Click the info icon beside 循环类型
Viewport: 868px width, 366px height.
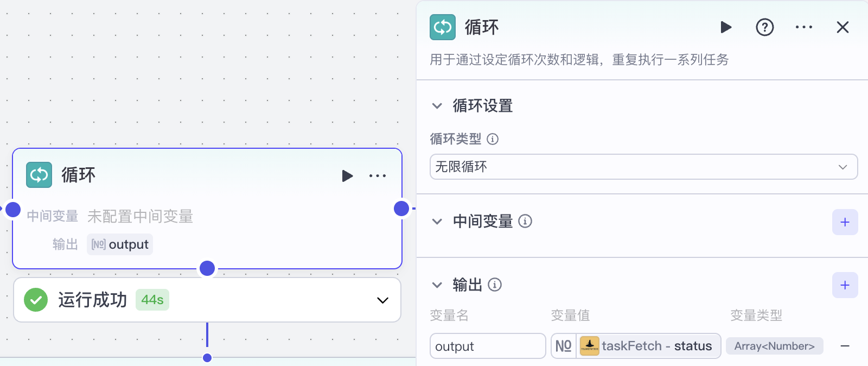click(x=493, y=139)
